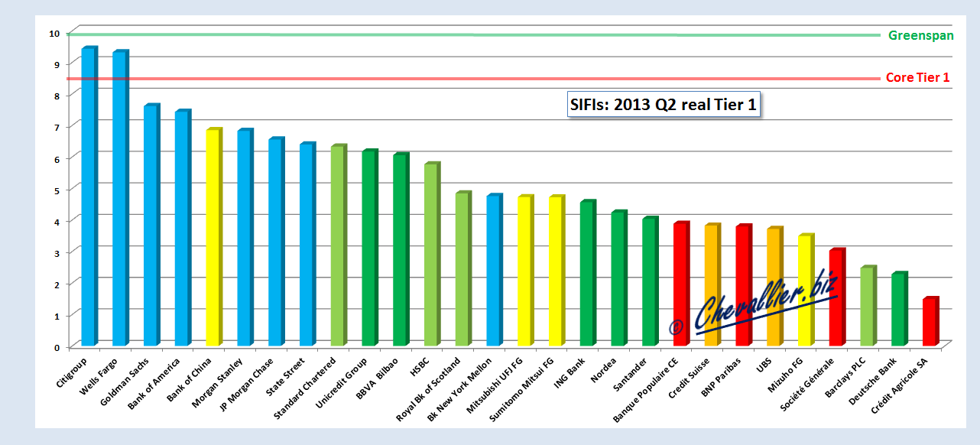The height and width of the screenshot is (445, 980).
Task: Click the Mitsubishi UFJ FG bar
Action: click(x=526, y=271)
